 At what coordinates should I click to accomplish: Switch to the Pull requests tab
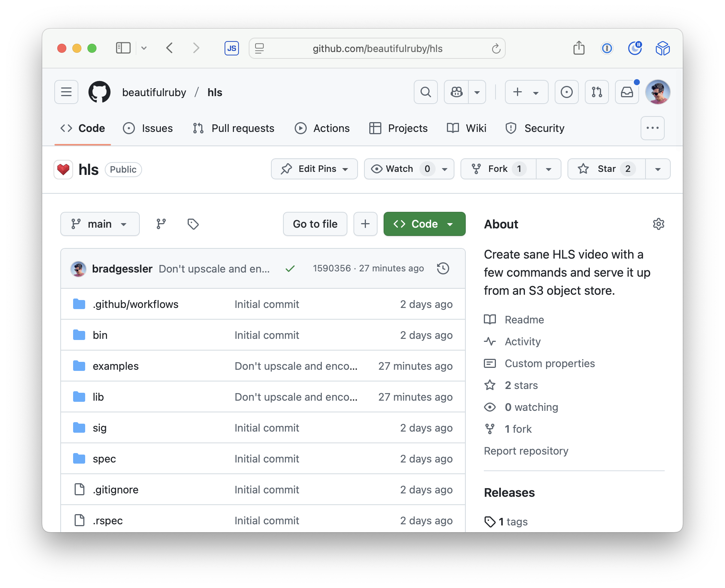(233, 128)
